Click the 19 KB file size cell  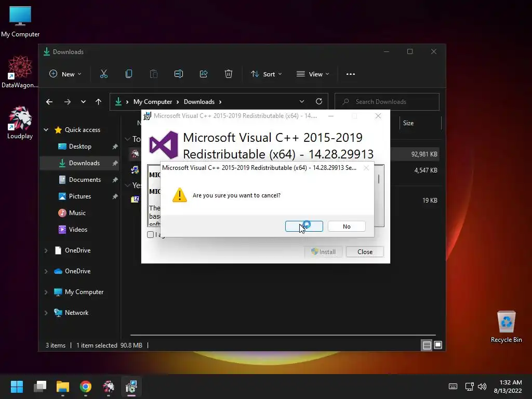[x=430, y=201]
